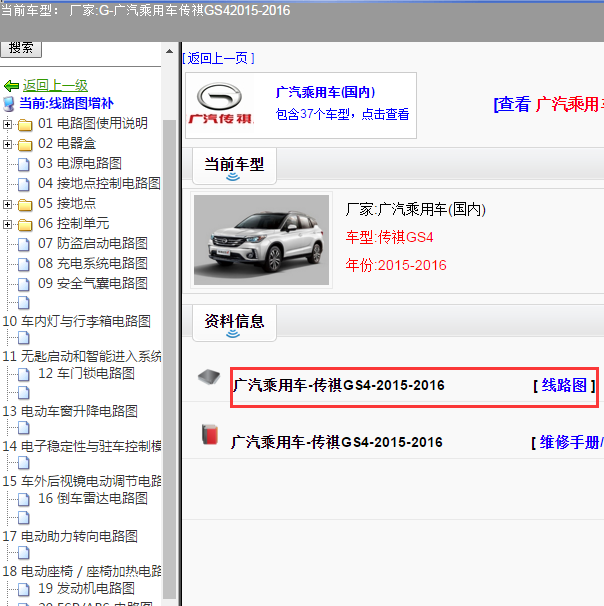Open the 返回上一级 link
604x606 pixels.
click(55, 85)
